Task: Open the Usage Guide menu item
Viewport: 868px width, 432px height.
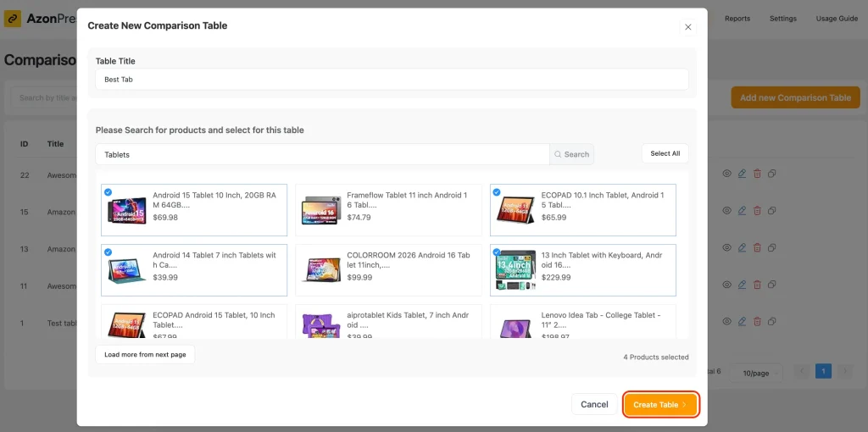Action: [x=837, y=19]
